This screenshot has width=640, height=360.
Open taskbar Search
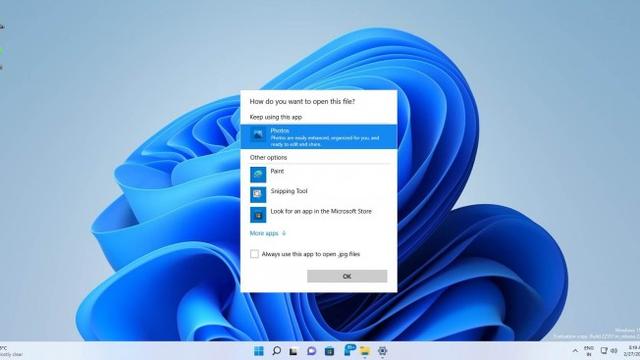click(x=276, y=351)
